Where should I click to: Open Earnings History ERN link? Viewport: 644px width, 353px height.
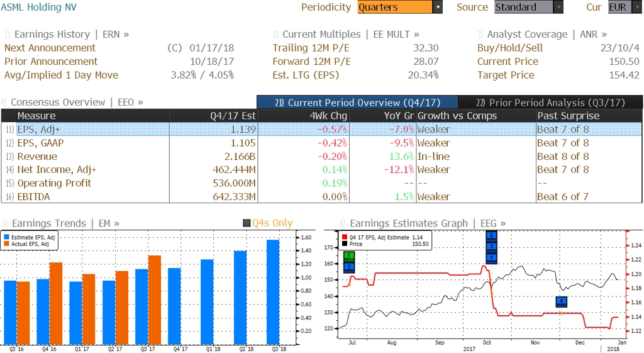[72, 35]
